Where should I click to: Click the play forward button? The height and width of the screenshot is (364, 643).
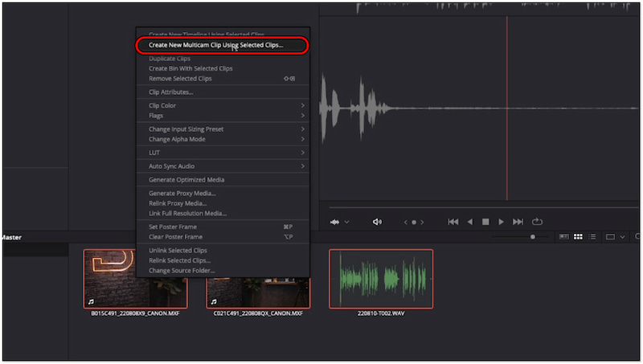tap(502, 222)
